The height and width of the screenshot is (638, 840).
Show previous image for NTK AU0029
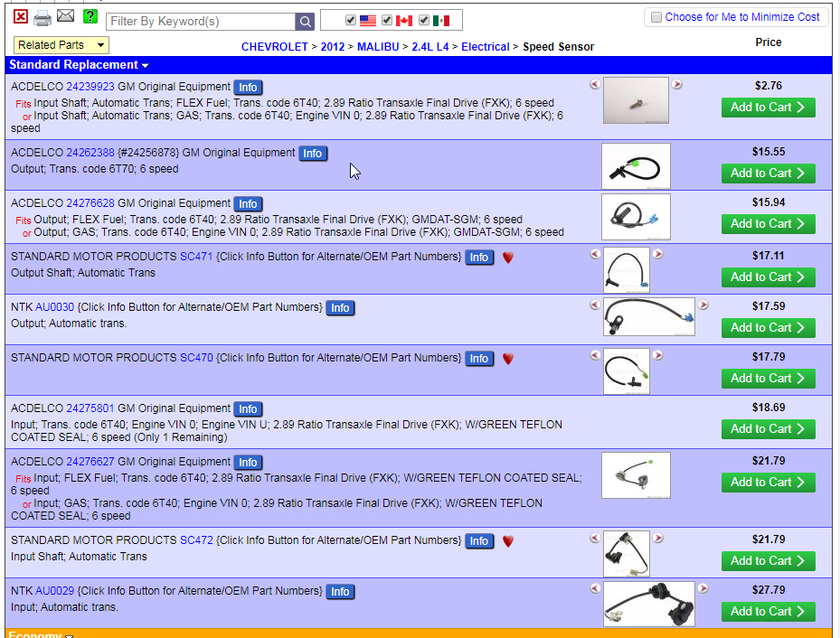coord(595,588)
